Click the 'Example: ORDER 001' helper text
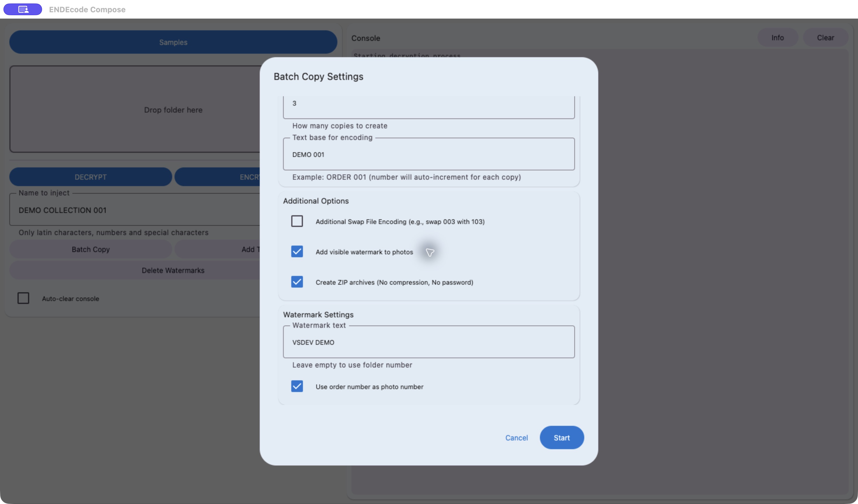Image resolution: width=858 pixels, height=504 pixels. pyautogui.click(x=407, y=177)
